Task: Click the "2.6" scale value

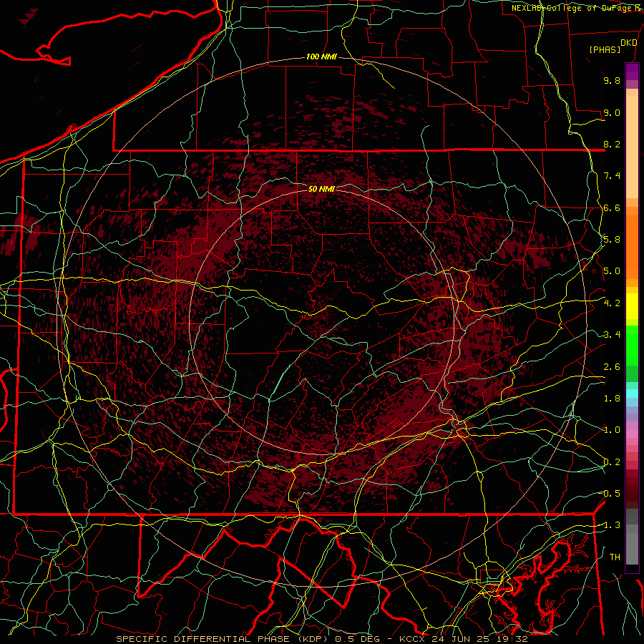Action: point(612,366)
